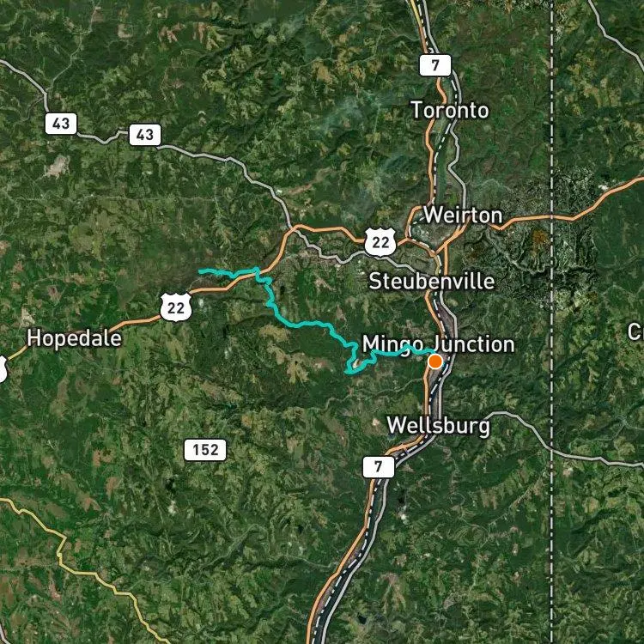This screenshot has height=644, width=644.
Task: Select the Hopedale town label
Action: tap(75, 338)
